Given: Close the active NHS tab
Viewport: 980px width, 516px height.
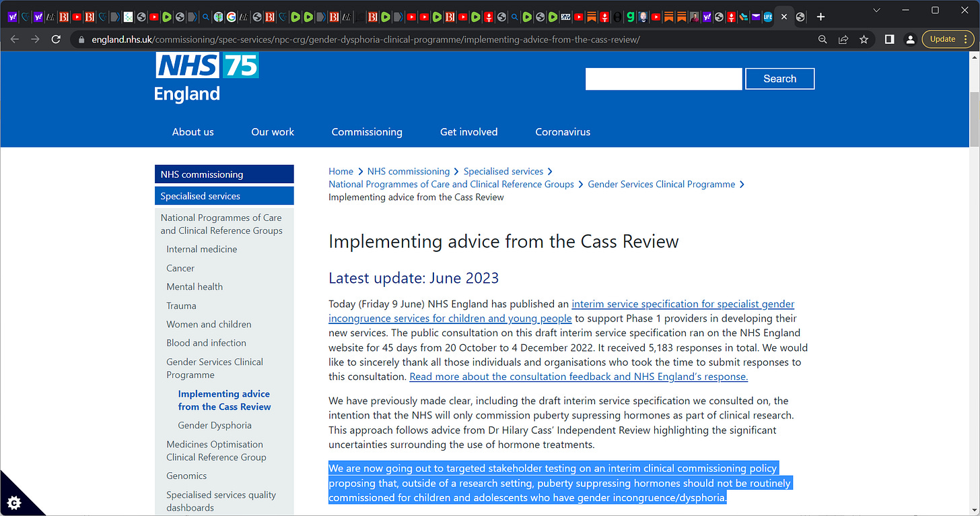Looking at the screenshot, I should [784, 17].
